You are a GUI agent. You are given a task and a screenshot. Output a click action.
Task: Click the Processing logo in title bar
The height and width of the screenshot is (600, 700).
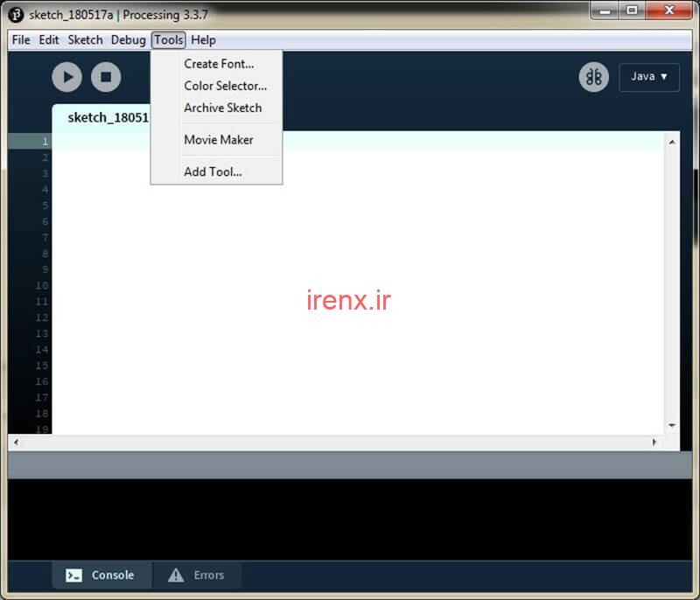[16, 14]
